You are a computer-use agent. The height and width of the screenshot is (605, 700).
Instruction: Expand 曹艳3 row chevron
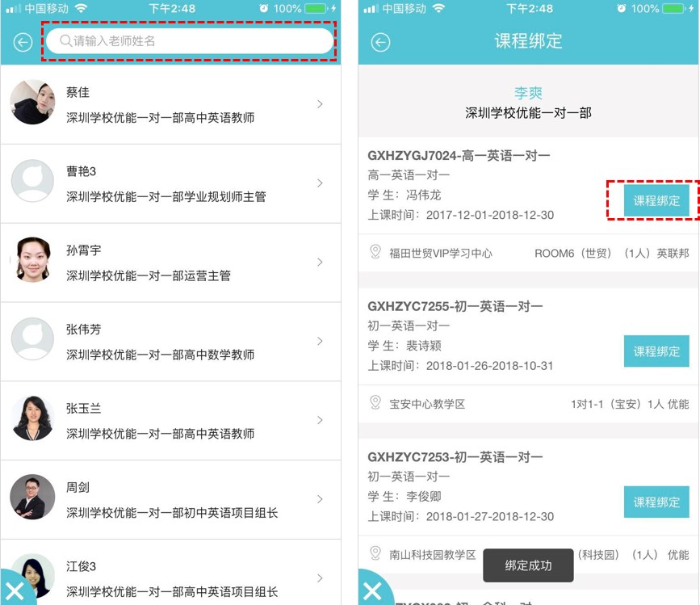tap(321, 183)
